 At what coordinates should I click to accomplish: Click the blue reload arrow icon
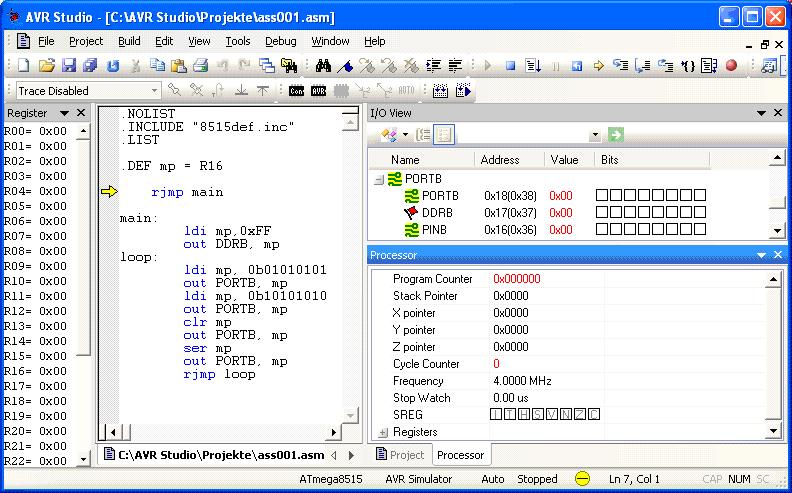click(x=113, y=66)
